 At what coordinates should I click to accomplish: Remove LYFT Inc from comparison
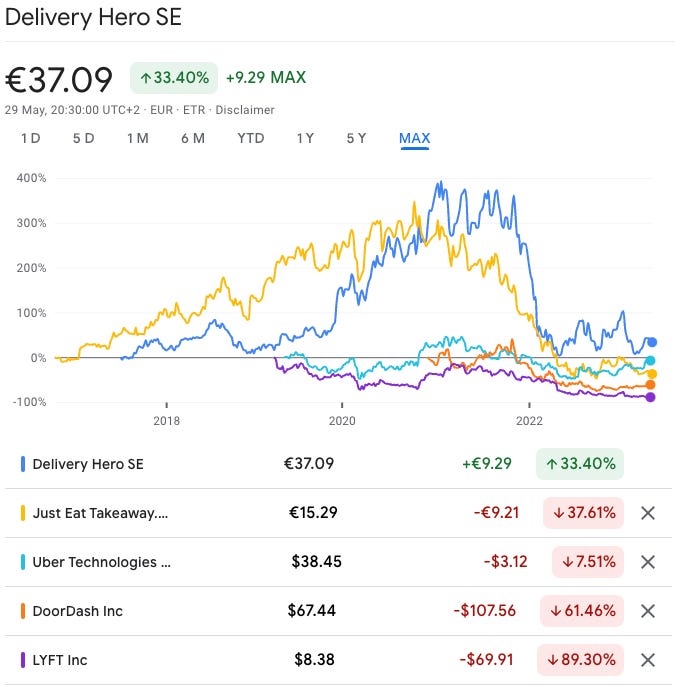click(647, 660)
